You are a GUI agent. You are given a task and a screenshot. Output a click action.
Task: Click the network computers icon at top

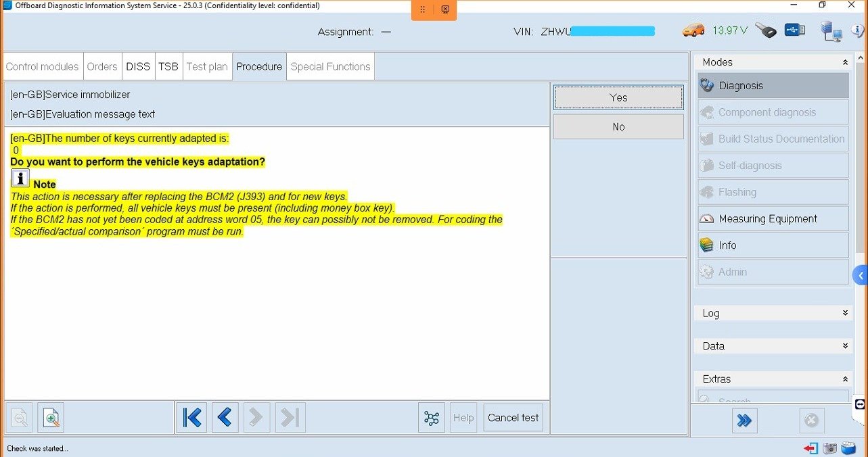pyautogui.click(x=831, y=31)
